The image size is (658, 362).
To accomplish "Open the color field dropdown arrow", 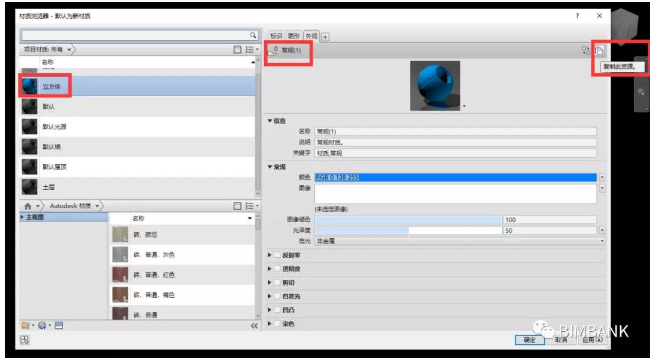I will (x=602, y=177).
